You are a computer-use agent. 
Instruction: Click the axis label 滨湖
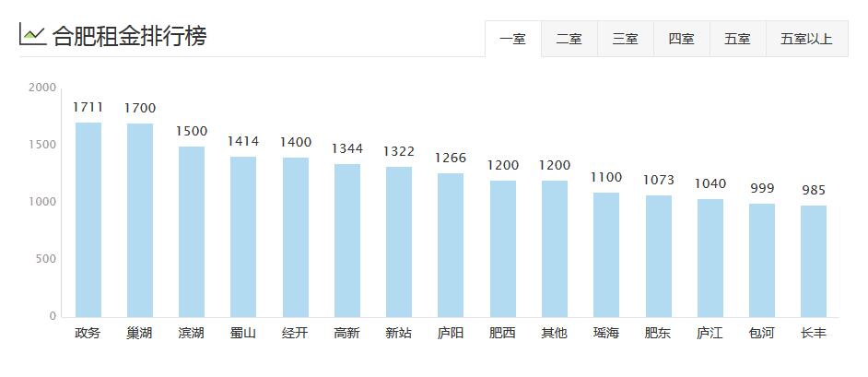[192, 334]
